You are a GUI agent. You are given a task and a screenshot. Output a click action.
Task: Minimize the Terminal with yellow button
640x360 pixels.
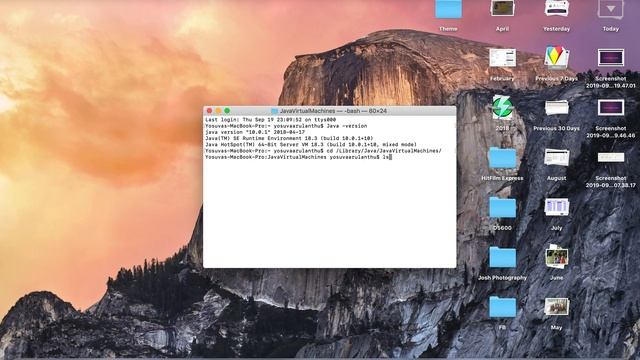(x=218, y=111)
